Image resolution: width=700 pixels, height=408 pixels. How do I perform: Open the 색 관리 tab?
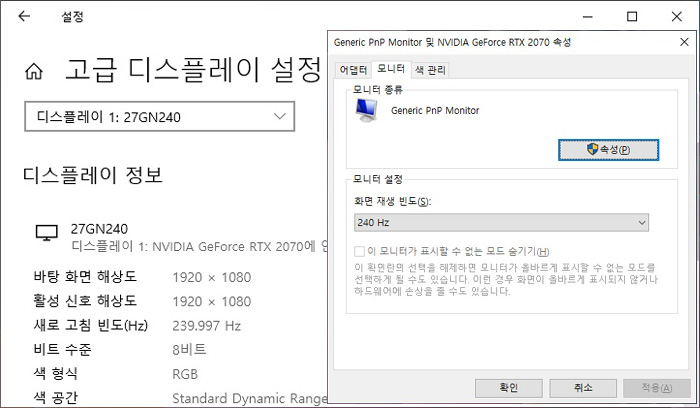pos(430,70)
